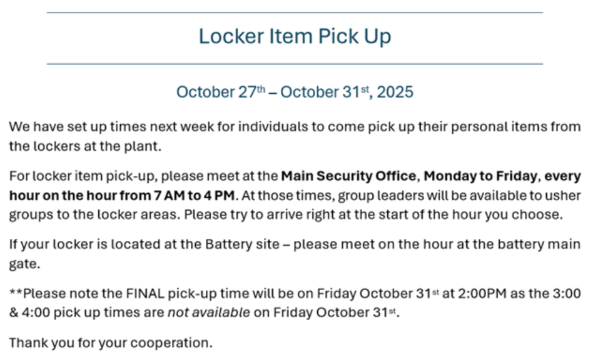This screenshot has height=364, width=593.
Task: Click the October 27th – October 31st date subtitle
Action: tap(295, 92)
